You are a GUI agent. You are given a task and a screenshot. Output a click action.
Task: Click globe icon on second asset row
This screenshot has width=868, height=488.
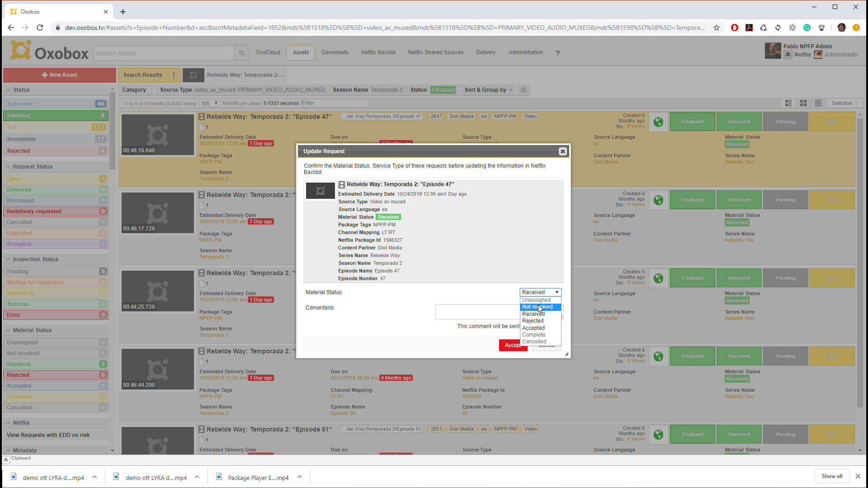[x=658, y=200]
